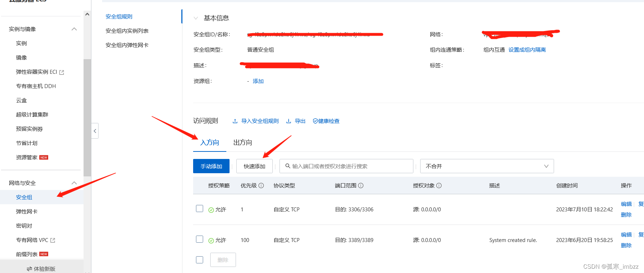
Task: Switch to the 出方向 tab
Action: click(243, 143)
